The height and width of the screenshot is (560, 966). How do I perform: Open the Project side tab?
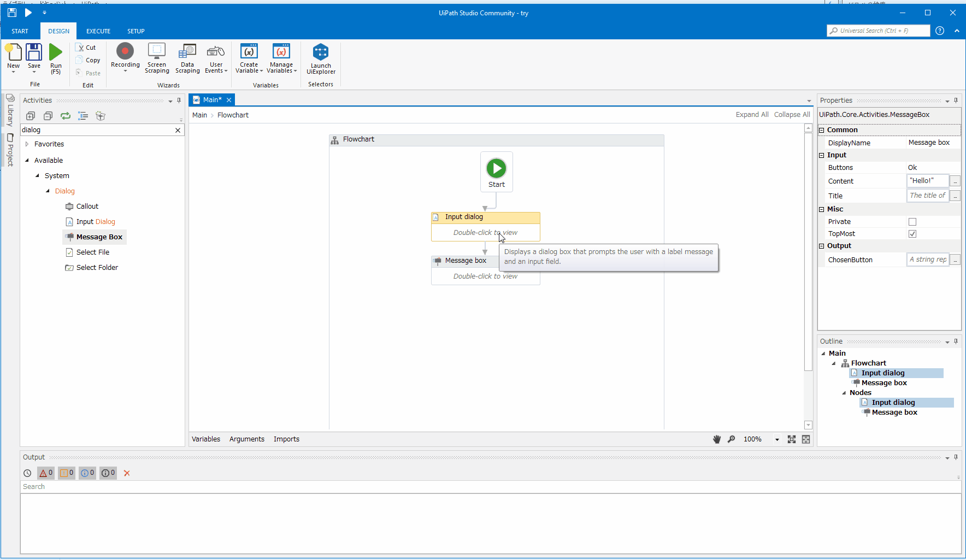click(10, 150)
